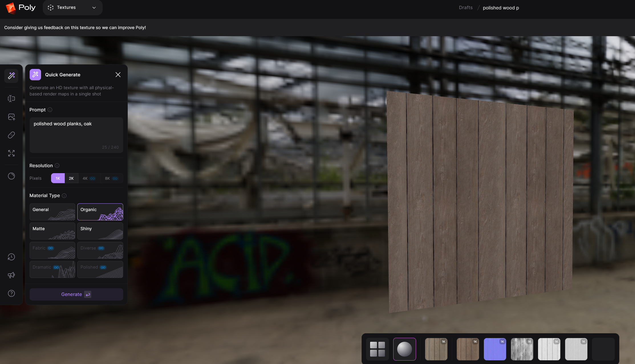Click the prompt text field
Viewport: 635px width, 364px height.
tap(76, 134)
